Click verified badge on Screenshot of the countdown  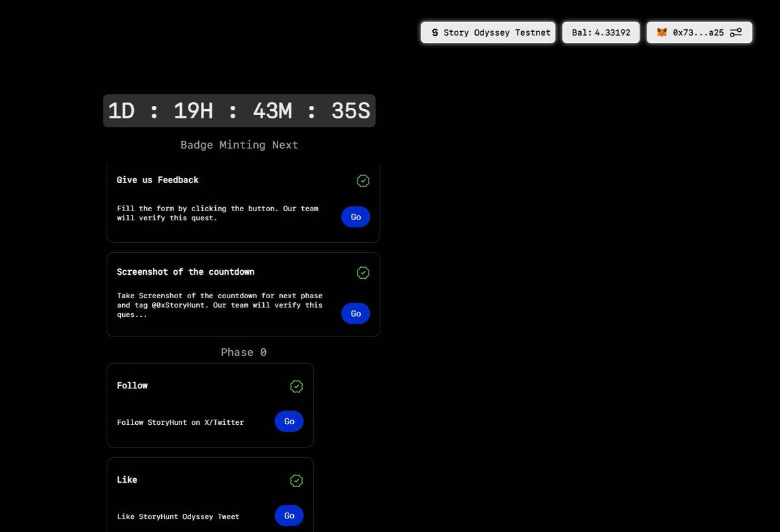(363, 273)
